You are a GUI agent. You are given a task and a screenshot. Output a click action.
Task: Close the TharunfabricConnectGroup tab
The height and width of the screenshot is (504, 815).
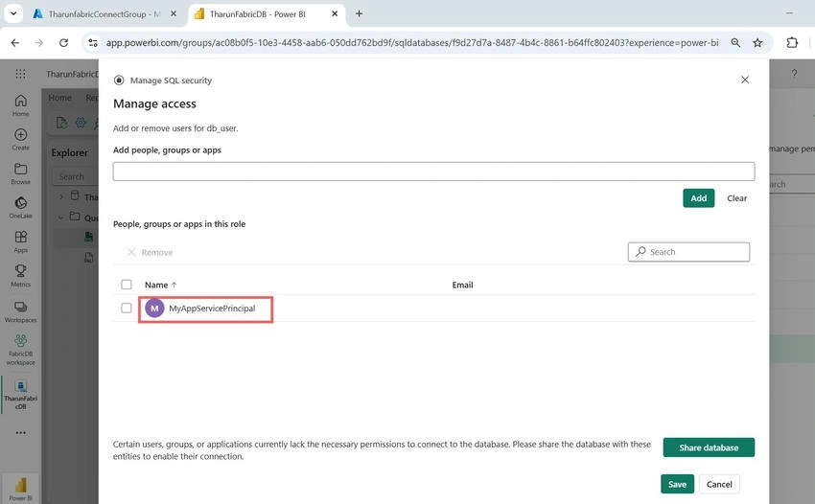174,14
